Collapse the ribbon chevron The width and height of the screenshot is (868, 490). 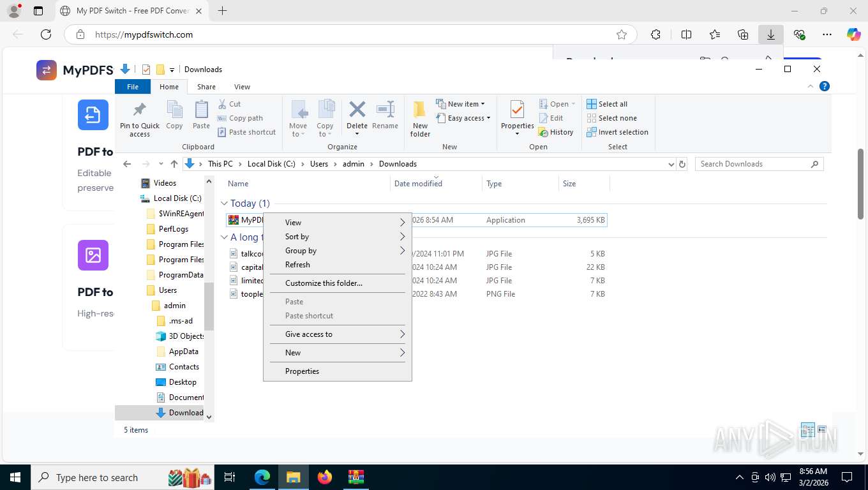tap(811, 87)
